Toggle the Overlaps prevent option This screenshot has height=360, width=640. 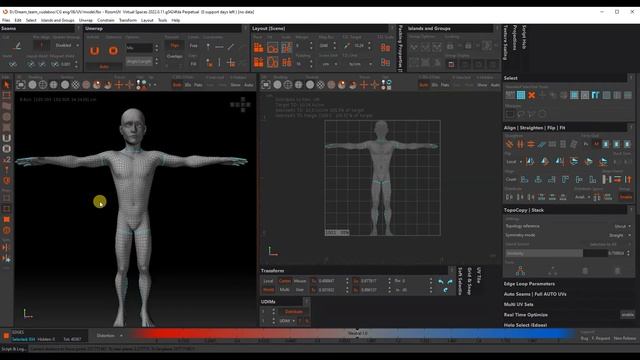tap(175, 56)
